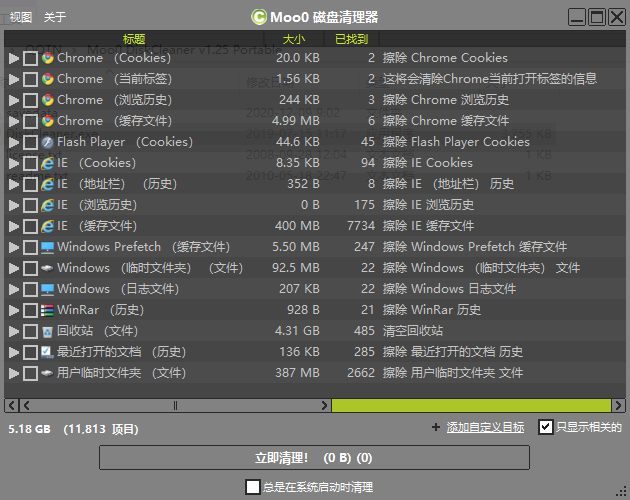
Task: Click the IE icon in the 地址栏 历史 row
Action: click(x=47, y=184)
